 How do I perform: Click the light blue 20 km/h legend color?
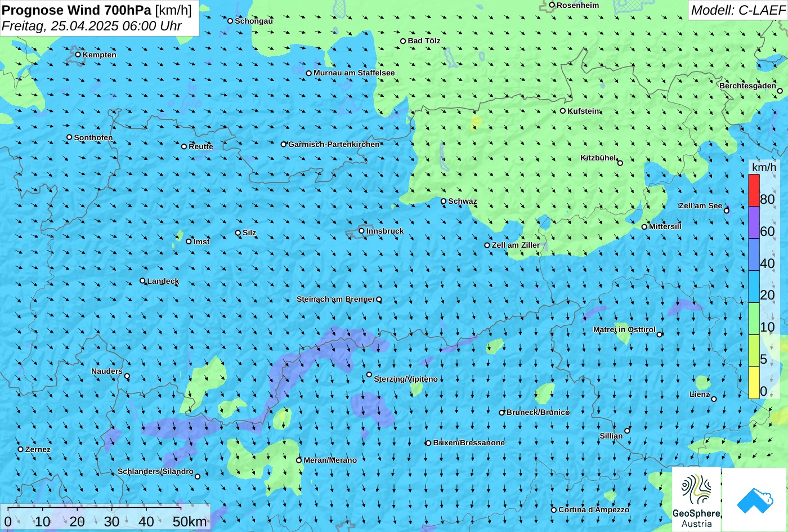754,287
